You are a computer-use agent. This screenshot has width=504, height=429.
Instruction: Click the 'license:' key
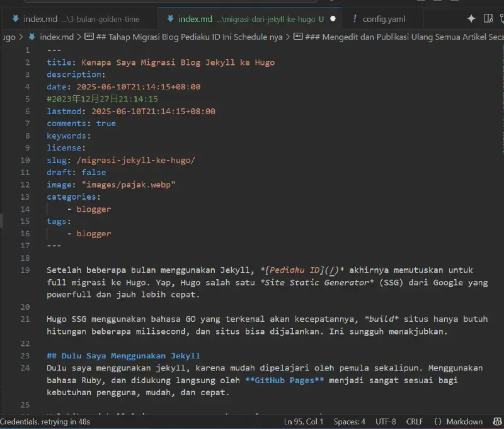(x=66, y=148)
